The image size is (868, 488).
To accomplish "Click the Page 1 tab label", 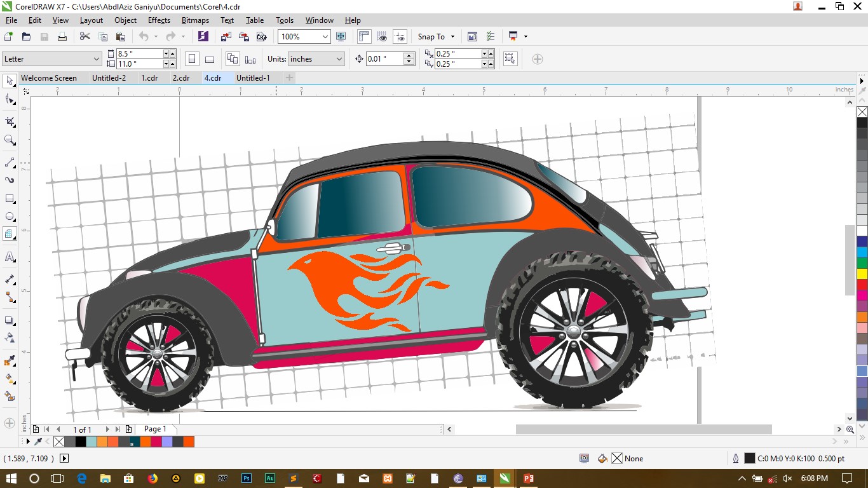I will pyautogui.click(x=155, y=429).
